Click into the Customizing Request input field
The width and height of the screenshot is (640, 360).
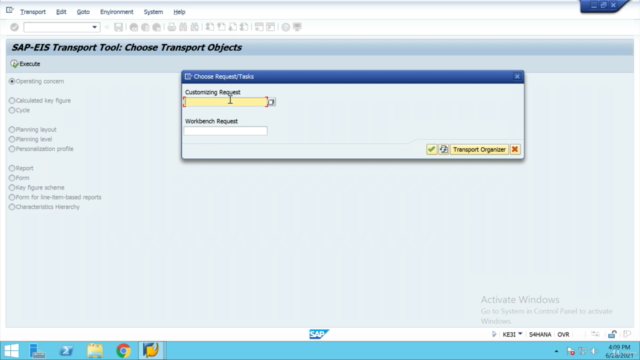click(x=226, y=102)
